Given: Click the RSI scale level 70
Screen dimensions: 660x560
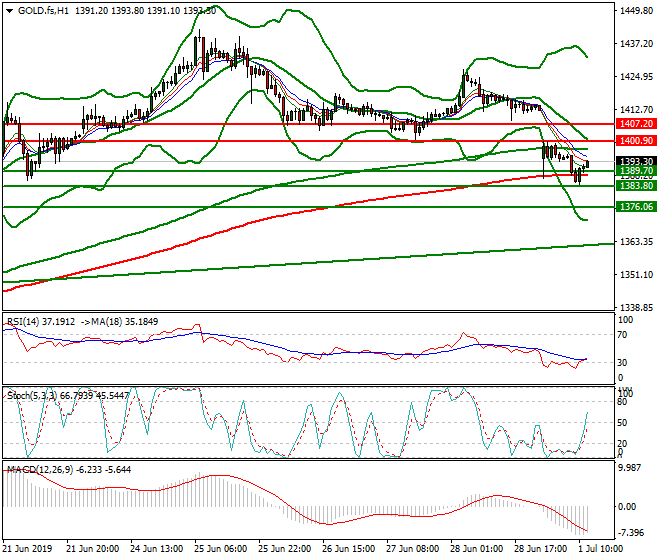Looking at the screenshot, I should [x=622, y=335].
